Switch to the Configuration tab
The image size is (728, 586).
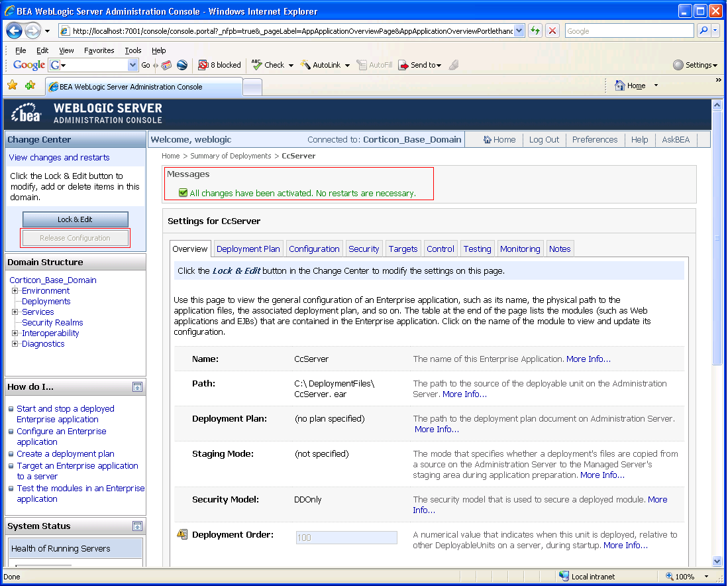(x=315, y=249)
